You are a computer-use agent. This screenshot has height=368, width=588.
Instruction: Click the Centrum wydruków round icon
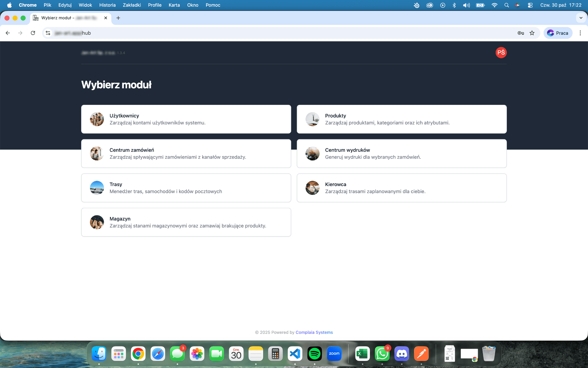[x=312, y=153]
